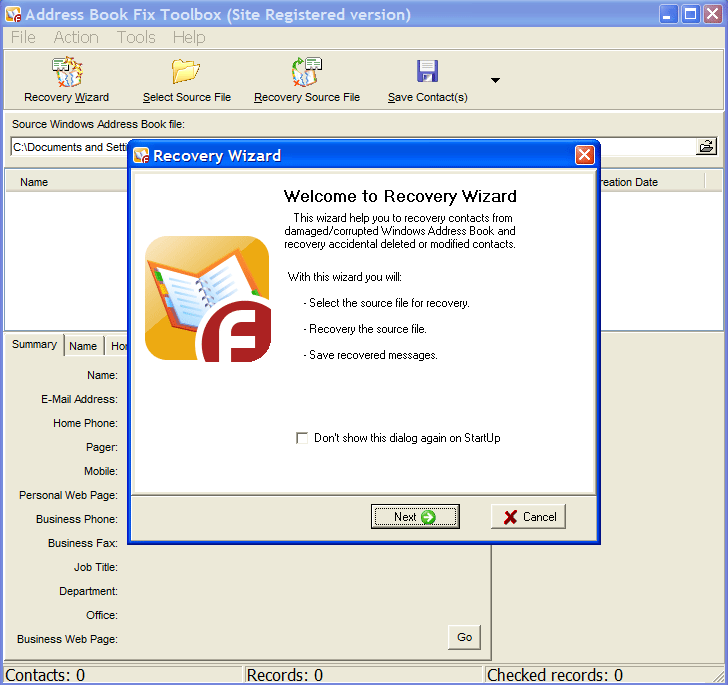Click the Save Contact(s) floppy icon
The height and width of the screenshot is (685, 728).
pos(427,71)
